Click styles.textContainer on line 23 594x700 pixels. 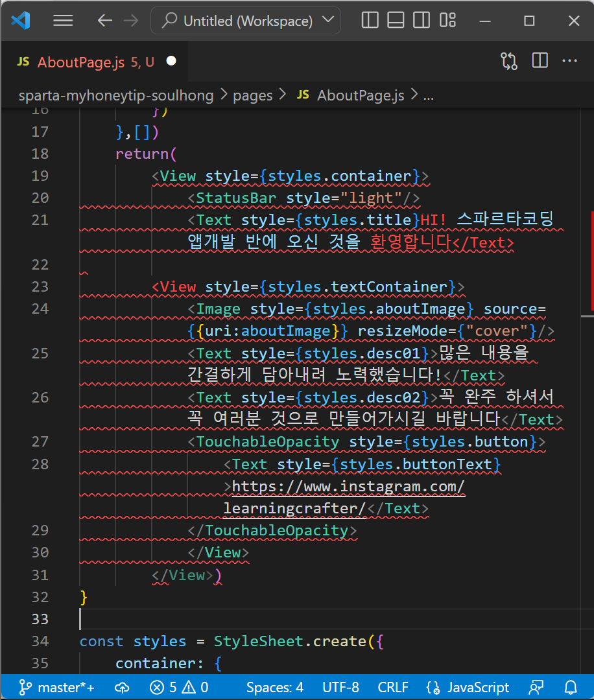coord(357,286)
